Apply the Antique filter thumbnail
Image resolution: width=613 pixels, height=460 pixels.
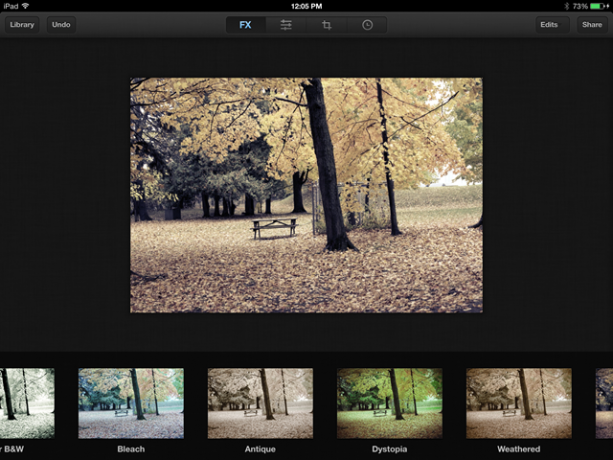[x=260, y=403]
